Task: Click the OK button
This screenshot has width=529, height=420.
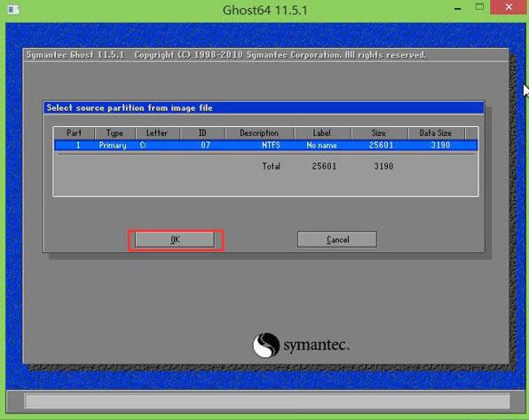Action: [x=175, y=240]
